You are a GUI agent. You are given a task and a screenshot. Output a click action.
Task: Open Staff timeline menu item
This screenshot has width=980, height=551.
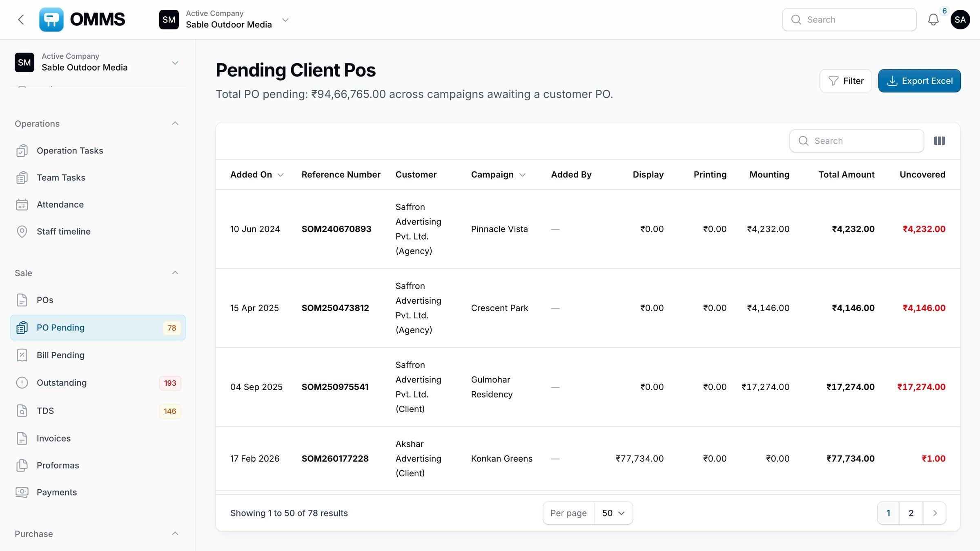point(98,231)
